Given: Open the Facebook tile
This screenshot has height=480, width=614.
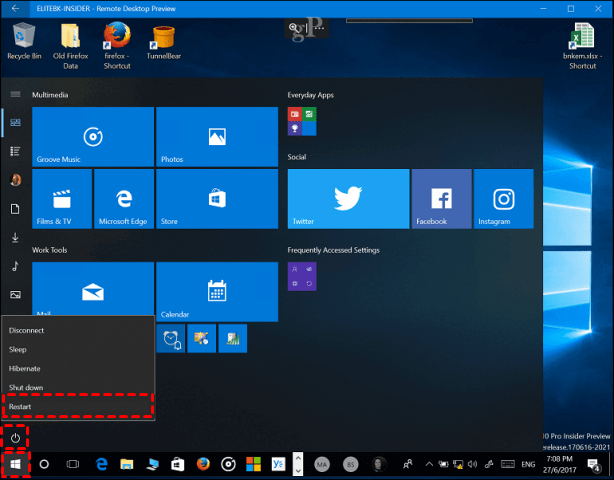Looking at the screenshot, I should [441, 199].
